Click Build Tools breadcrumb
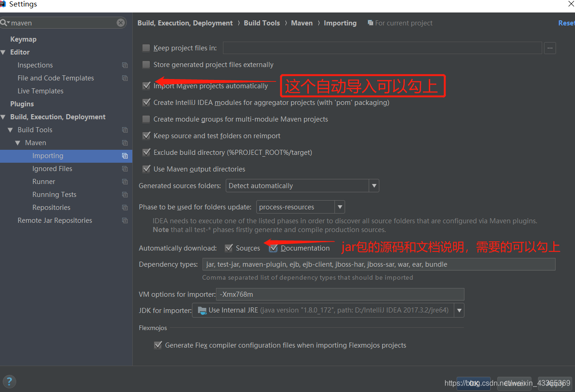The image size is (575, 392). click(x=262, y=23)
